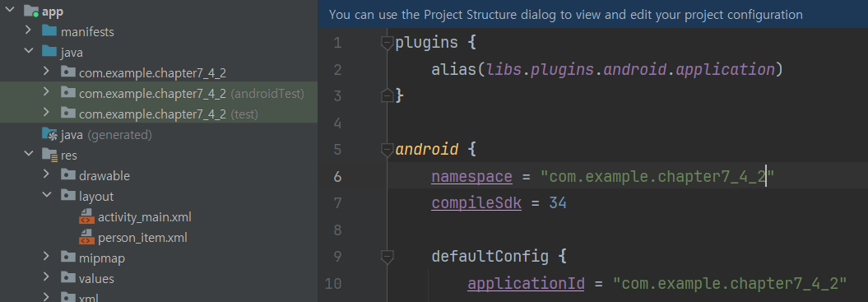
Task: Click the defaultConfig keyword on line 9
Action: 490,257
